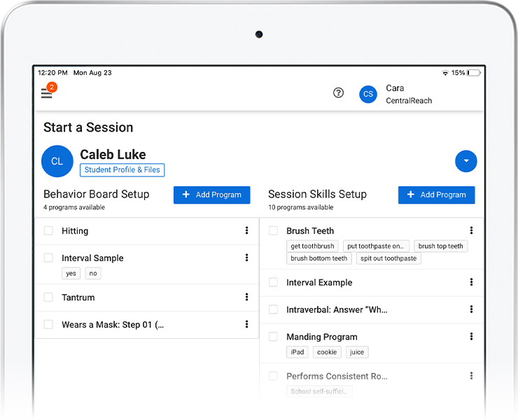The height and width of the screenshot is (420, 518).
Task: Check the Interval Example checkbox
Action: pos(273,282)
